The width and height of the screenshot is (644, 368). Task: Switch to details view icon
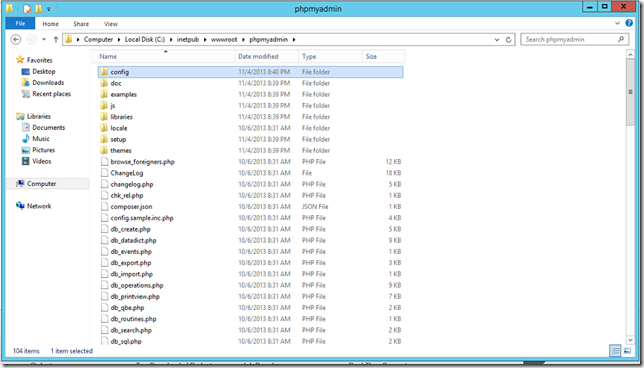[x=615, y=351]
